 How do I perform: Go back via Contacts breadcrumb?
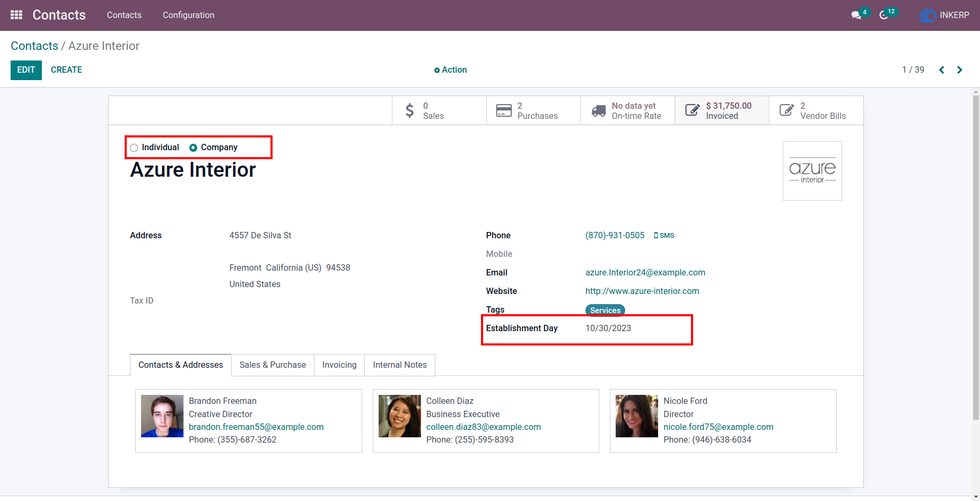(x=34, y=46)
